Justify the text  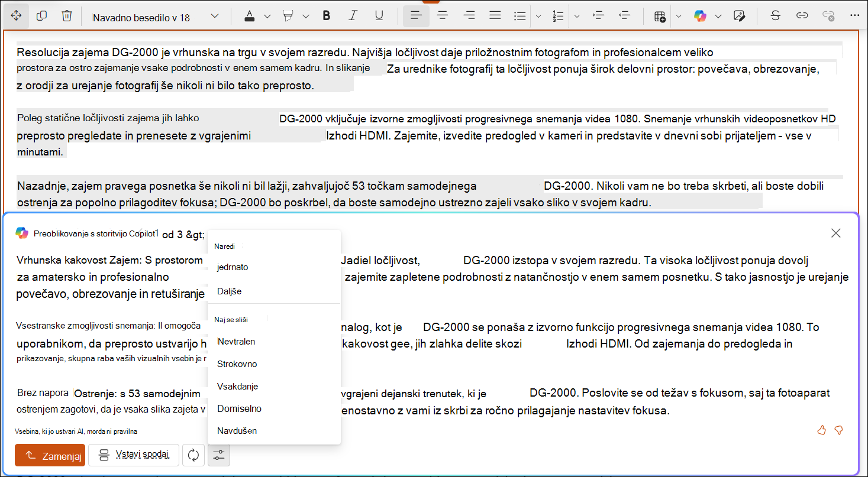tap(495, 16)
